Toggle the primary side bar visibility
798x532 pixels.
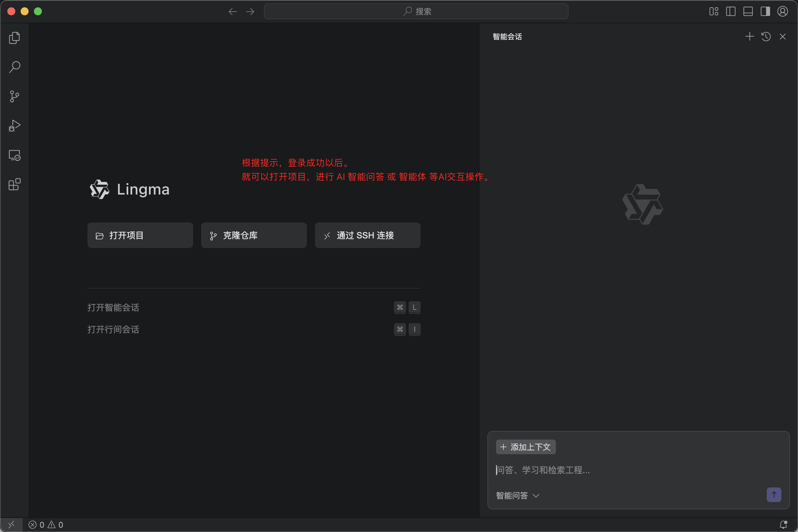(x=731, y=12)
